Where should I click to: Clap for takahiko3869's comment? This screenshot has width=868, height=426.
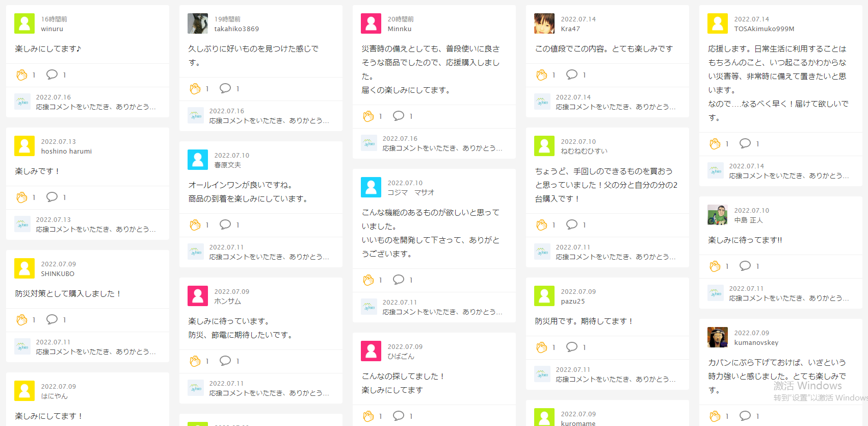click(195, 89)
